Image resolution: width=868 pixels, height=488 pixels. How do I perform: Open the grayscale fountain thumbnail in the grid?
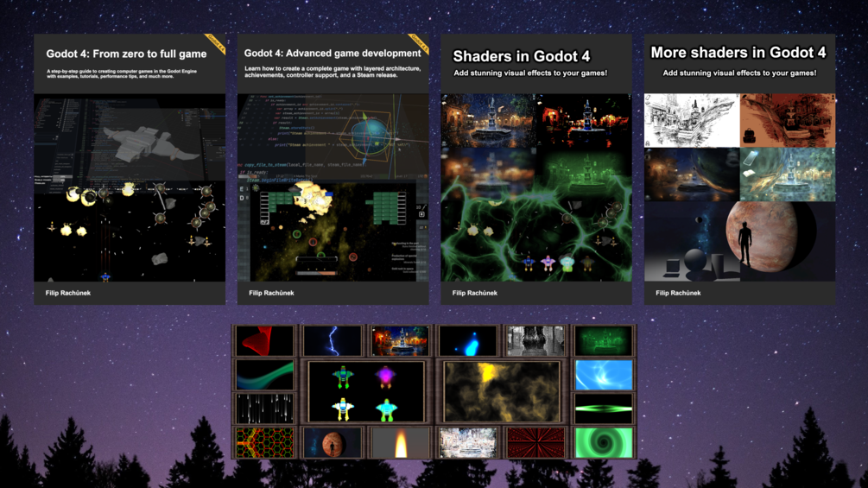535,340
